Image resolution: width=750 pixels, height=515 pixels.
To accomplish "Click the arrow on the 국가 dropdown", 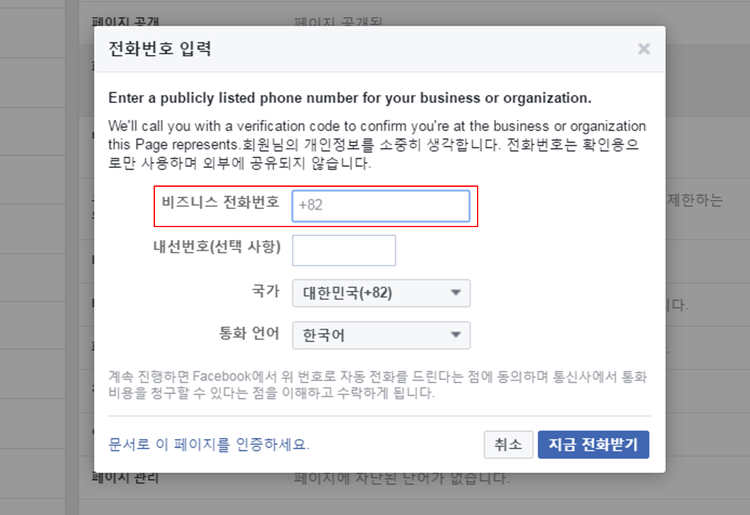I will 455,293.
